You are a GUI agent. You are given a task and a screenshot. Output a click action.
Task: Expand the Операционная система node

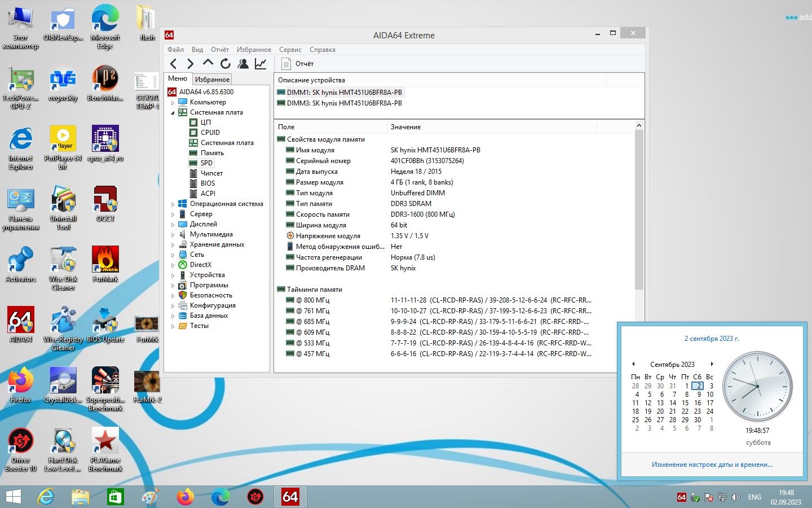[173, 204]
